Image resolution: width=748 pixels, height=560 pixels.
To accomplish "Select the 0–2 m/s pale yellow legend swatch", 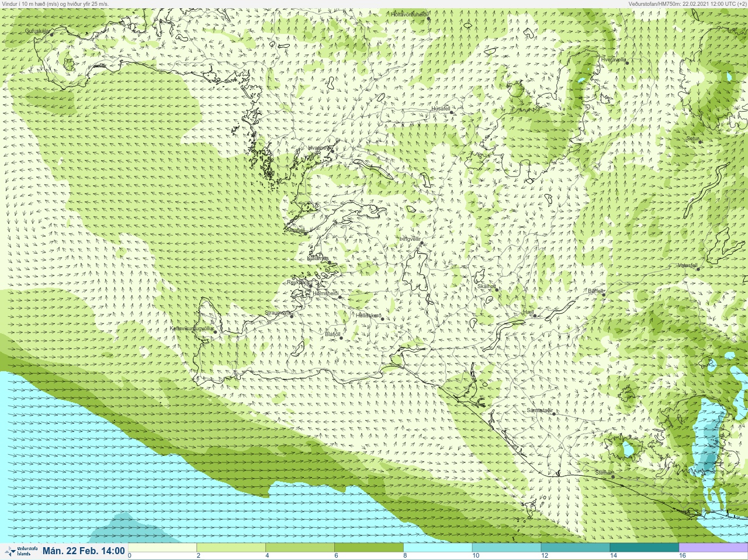I will tap(162, 547).
